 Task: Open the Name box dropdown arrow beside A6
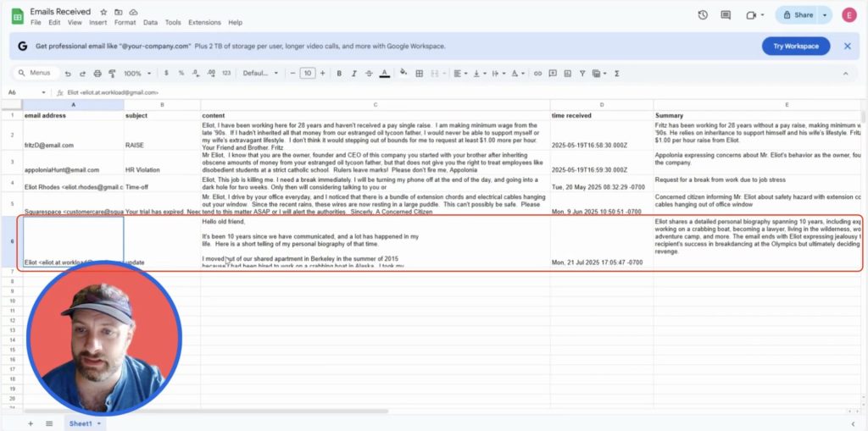coord(44,92)
